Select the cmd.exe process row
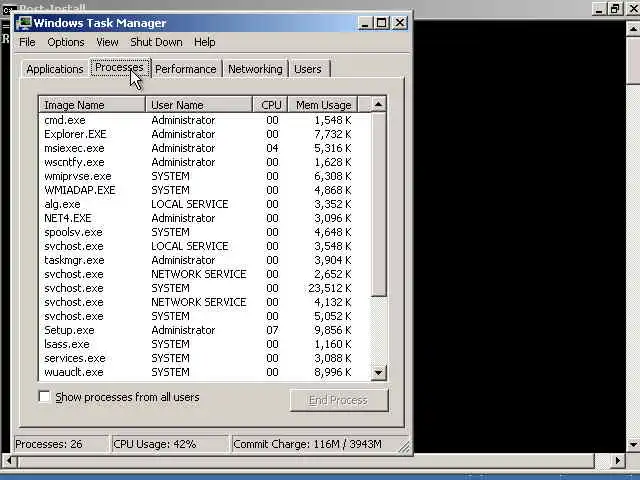 (204, 120)
